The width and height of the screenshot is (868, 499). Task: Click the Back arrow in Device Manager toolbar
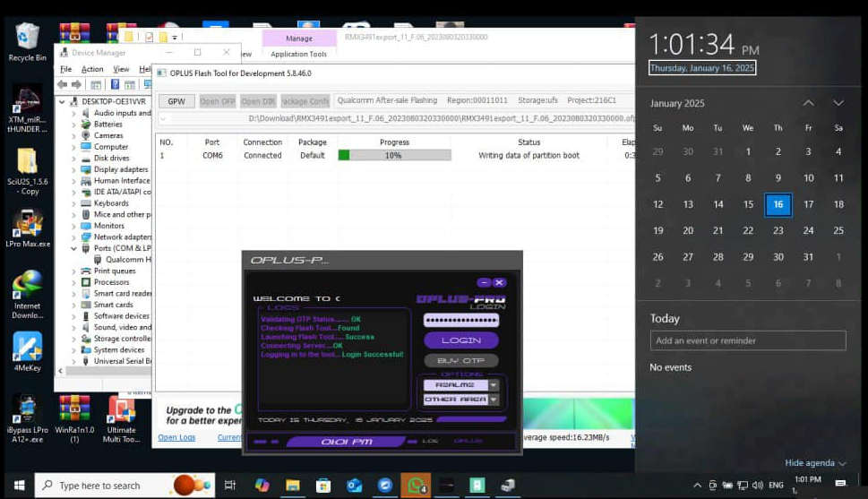[x=62, y=85]
